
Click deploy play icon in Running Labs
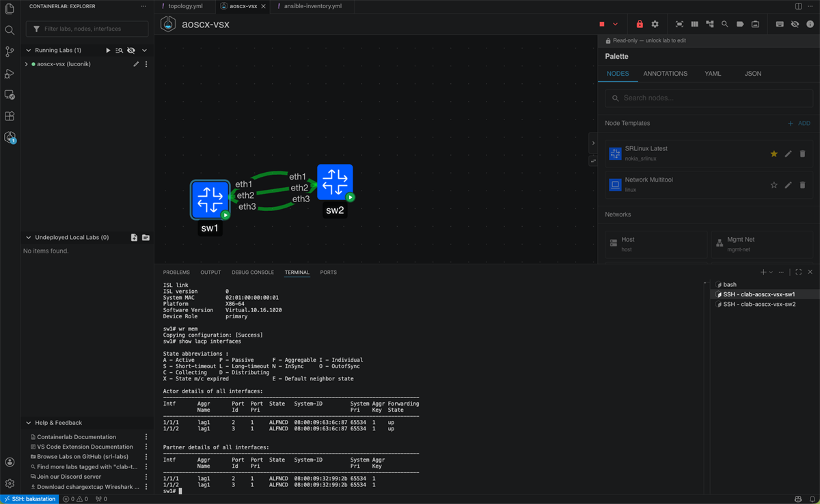pos(108,51)
